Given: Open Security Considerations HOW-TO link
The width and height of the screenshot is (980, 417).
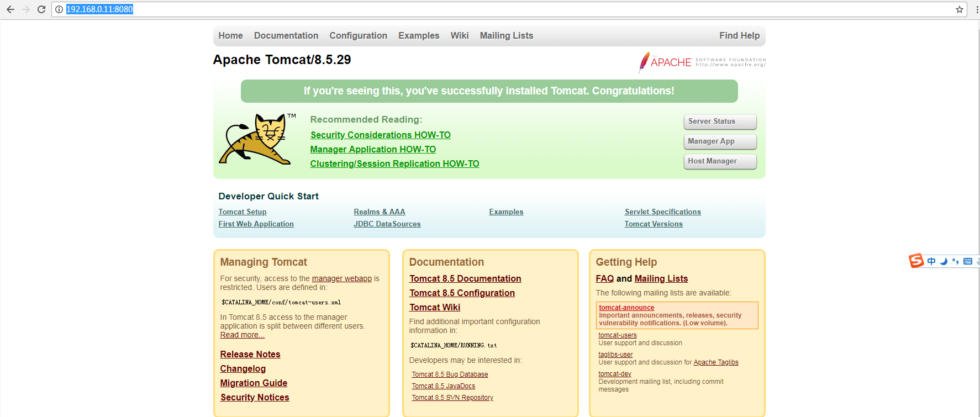Looking at the screenshot, I should pos(381,135).
